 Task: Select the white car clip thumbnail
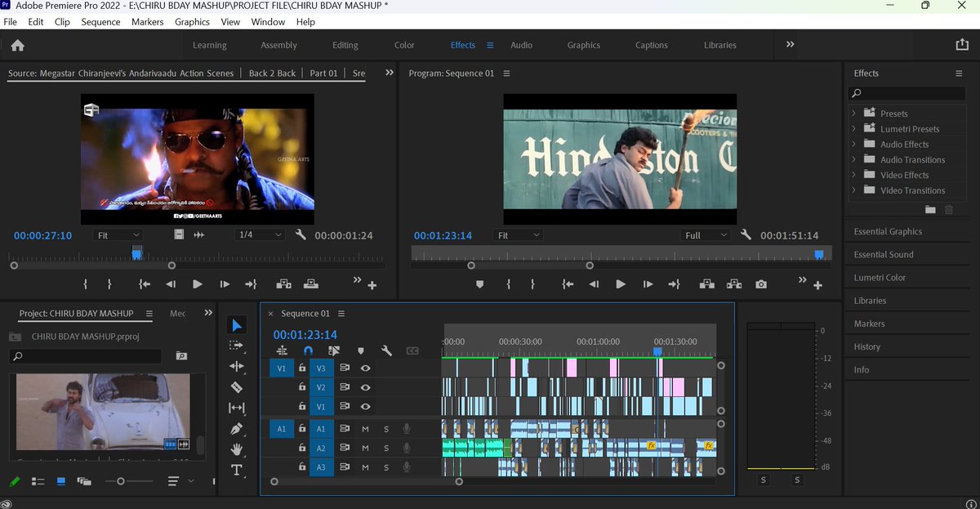[103, 412]
